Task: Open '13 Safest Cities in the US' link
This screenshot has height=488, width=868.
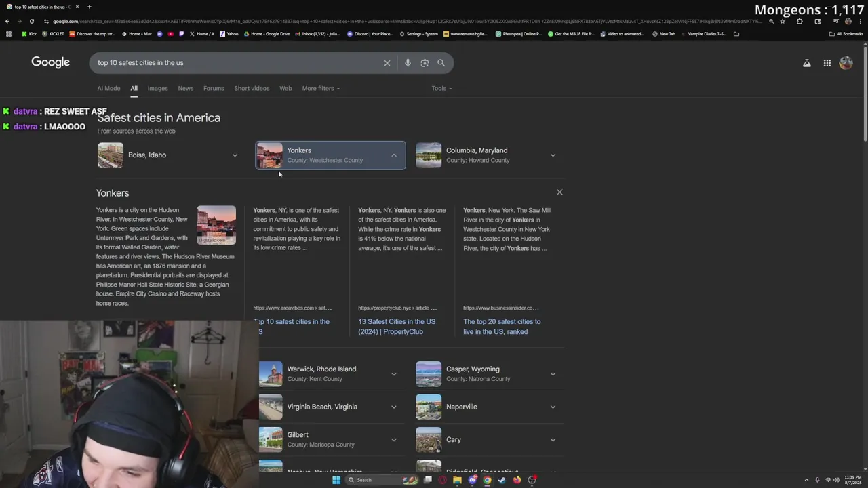Action: coord(397,327)
